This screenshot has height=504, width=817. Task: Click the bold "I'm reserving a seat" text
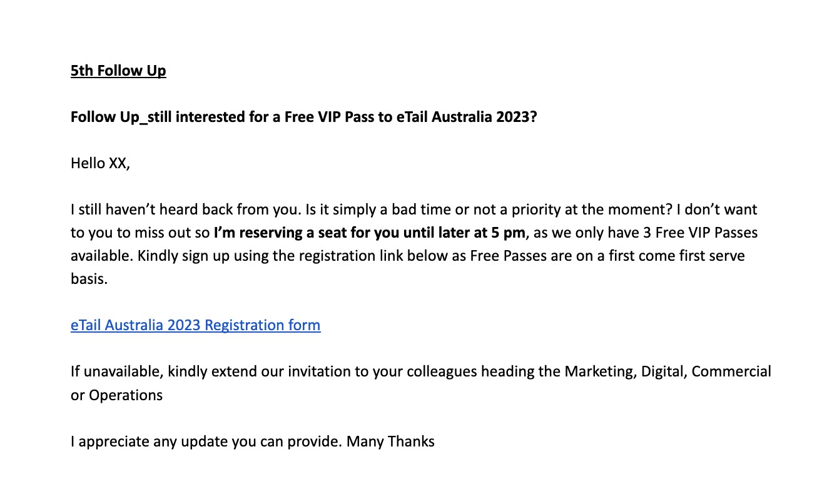pyautogui.click(x=275, y=233)
